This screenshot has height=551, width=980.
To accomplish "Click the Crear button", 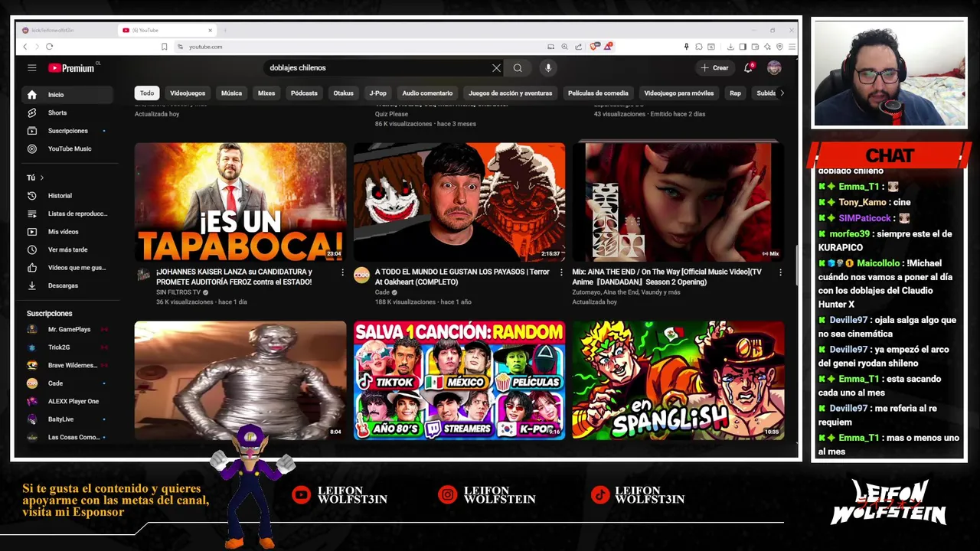I will coord(715,68).
